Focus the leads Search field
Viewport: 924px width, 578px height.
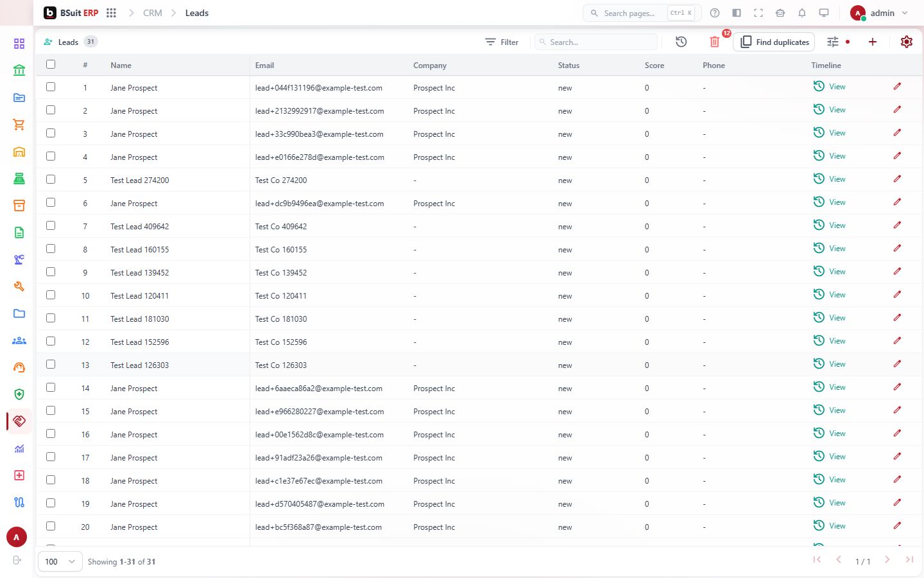click(x=596, y=42)
